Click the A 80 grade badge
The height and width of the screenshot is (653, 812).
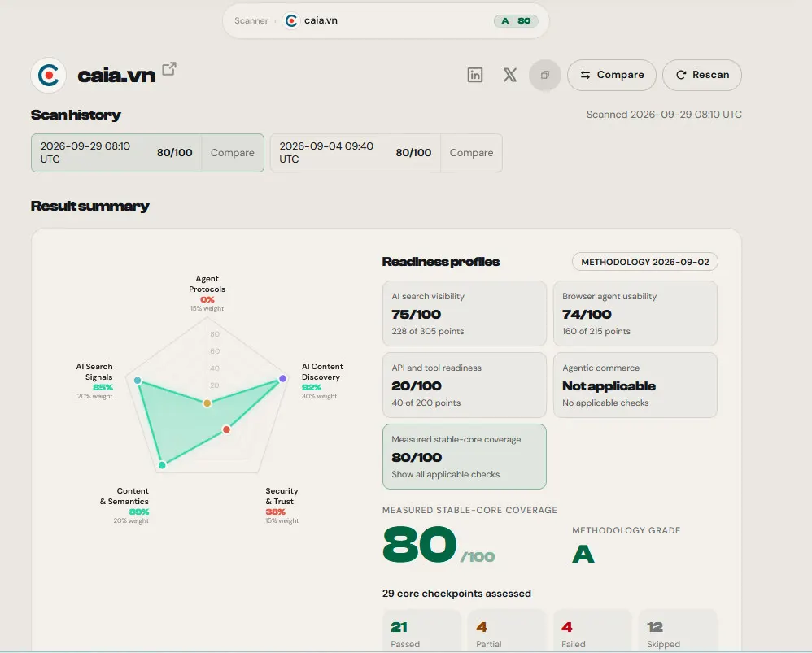pyautogui.click(x=516, y=20)
